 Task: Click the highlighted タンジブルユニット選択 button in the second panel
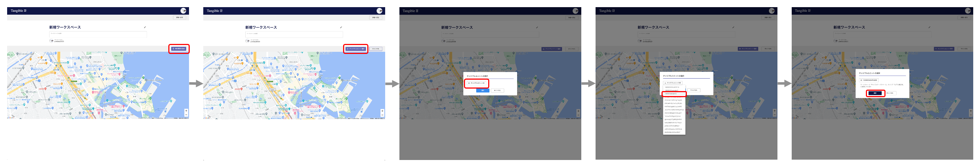(x=356, y=49)
